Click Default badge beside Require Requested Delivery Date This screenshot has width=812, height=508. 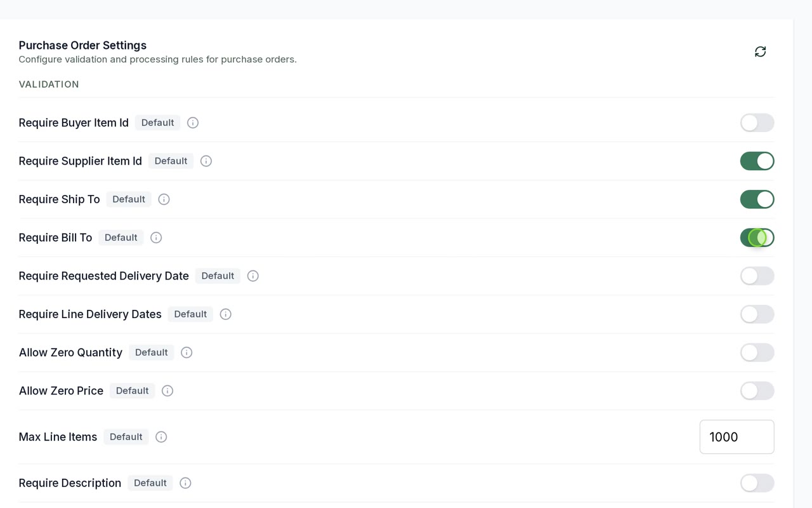point(218,276)
